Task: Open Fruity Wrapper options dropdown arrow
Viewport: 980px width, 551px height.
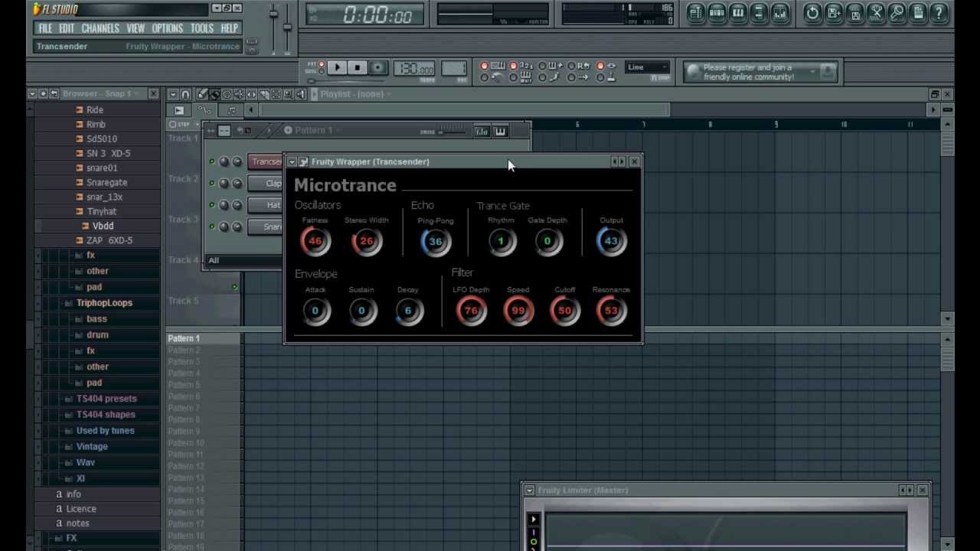Action: point(292,161)
